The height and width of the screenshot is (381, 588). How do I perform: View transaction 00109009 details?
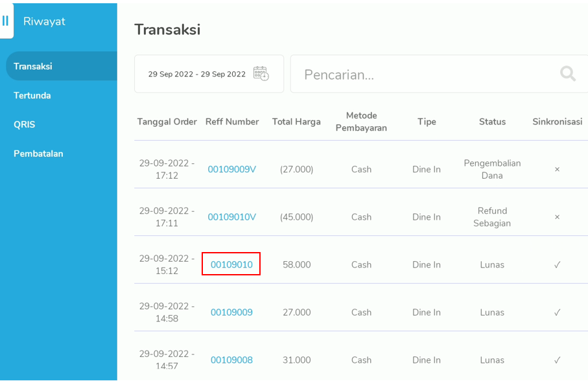point(231,312)
